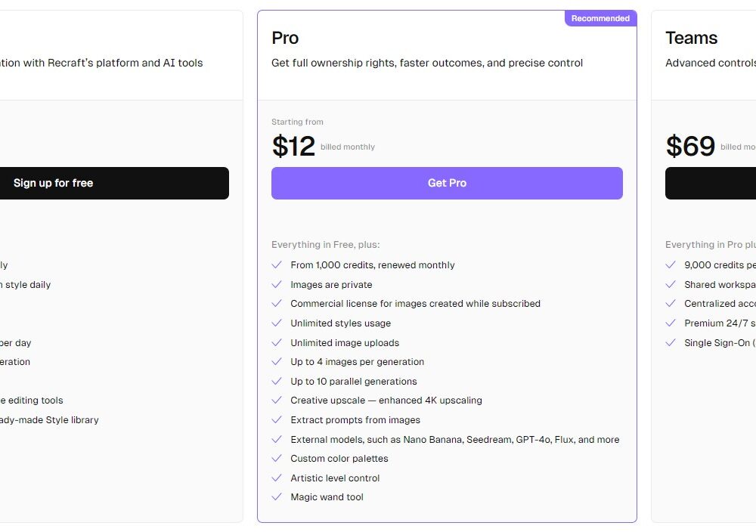
Task: Click checkmark next to Shared workspace feature
Action: point(671,285)
